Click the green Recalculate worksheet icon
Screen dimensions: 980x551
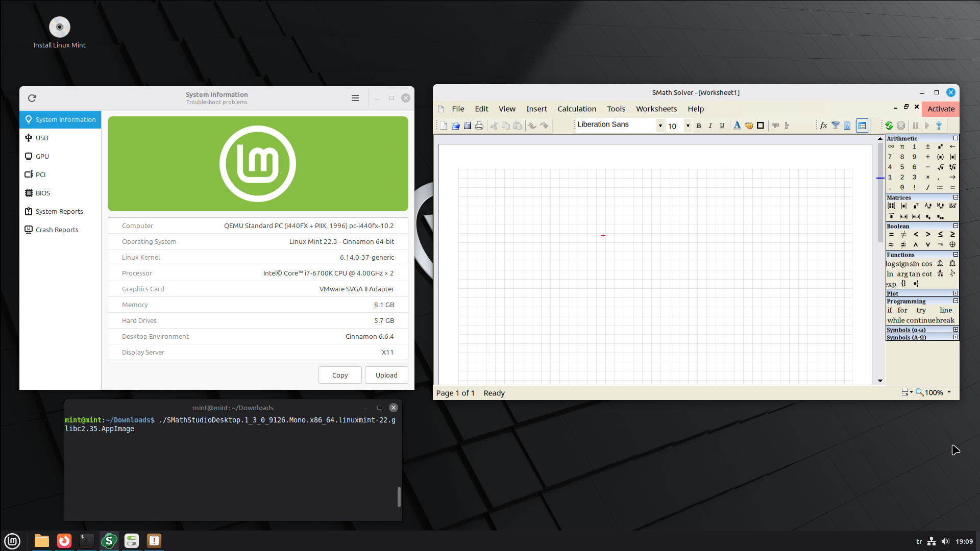[x=889, y=126]
